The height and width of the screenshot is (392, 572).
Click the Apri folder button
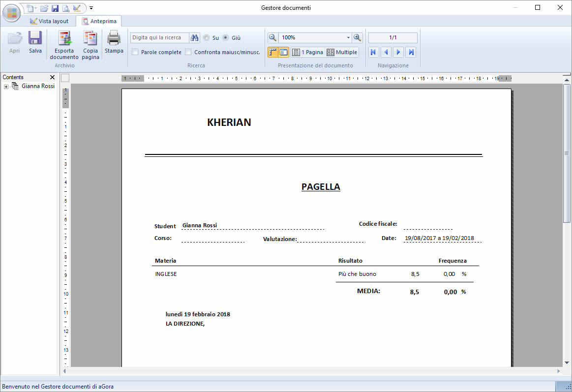click(15, 42)
